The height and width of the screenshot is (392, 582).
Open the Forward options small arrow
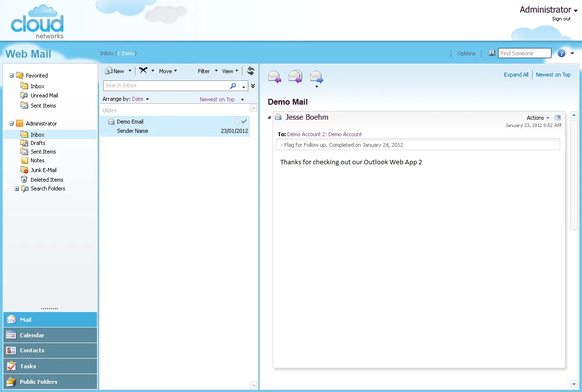click(317, 87)
